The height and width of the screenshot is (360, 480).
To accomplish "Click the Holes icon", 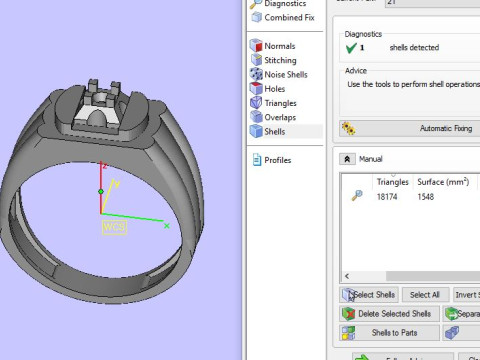I will [x=256, y=89].
